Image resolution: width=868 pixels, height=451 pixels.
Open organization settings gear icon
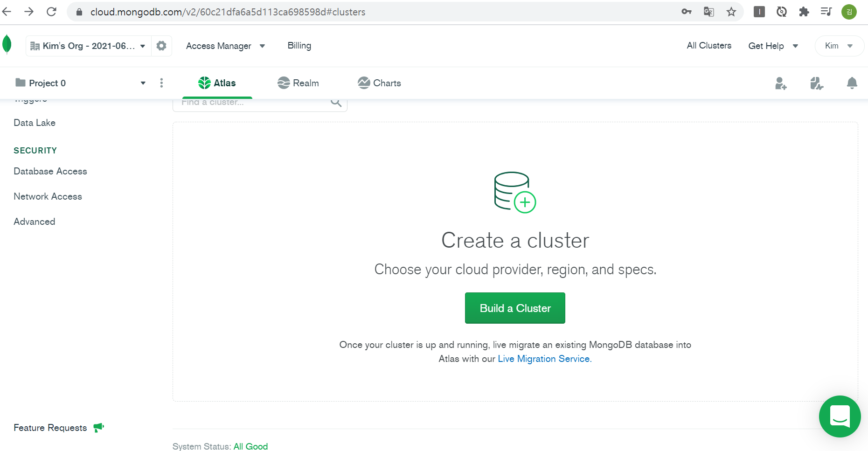click(161, 46)
